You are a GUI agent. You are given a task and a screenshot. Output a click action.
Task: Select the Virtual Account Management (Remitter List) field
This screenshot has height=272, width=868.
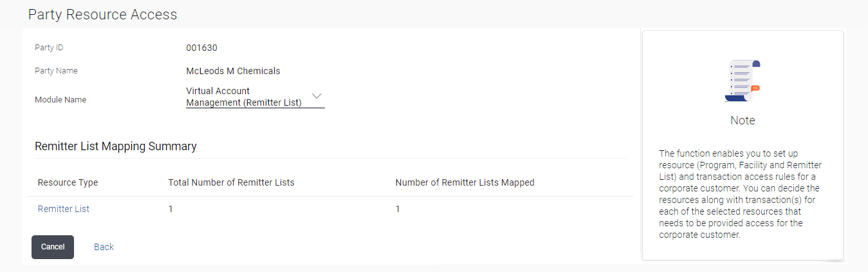255,97
